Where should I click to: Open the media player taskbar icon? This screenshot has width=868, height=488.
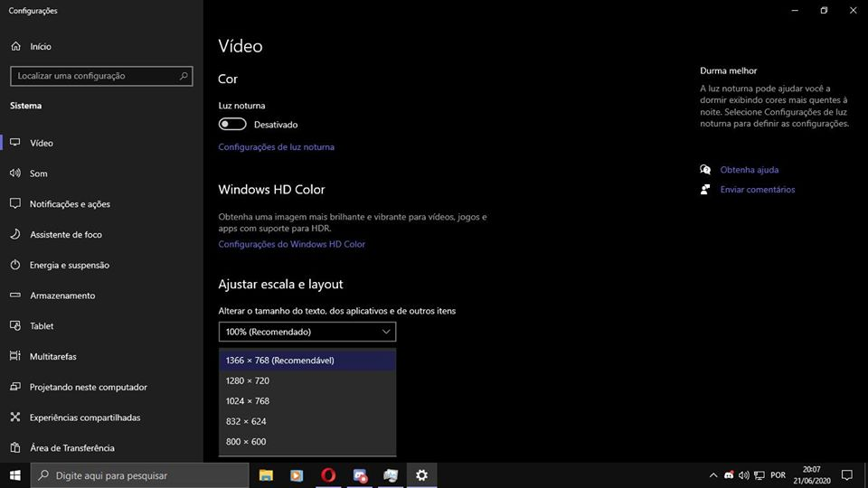pyautogui.click(x=297, y=475)
